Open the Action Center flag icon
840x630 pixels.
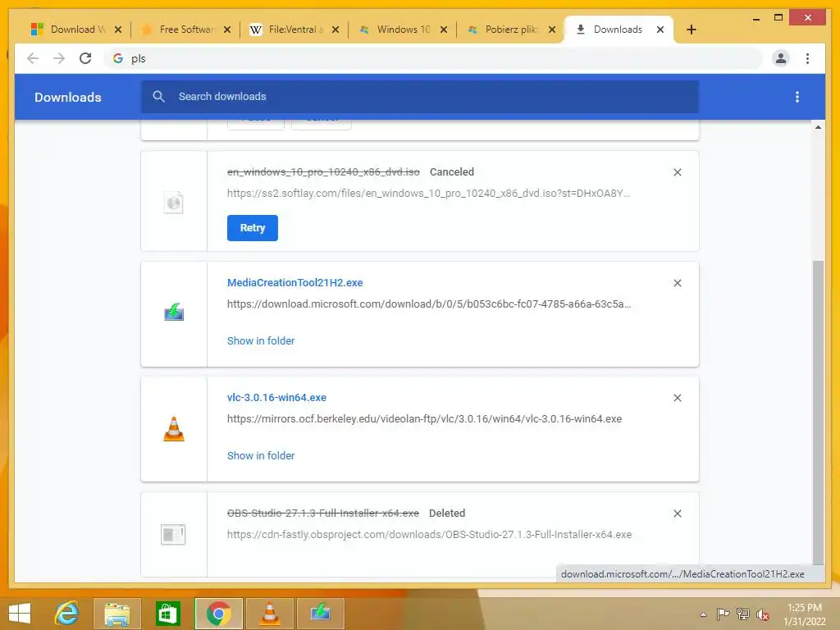(723, 614)
